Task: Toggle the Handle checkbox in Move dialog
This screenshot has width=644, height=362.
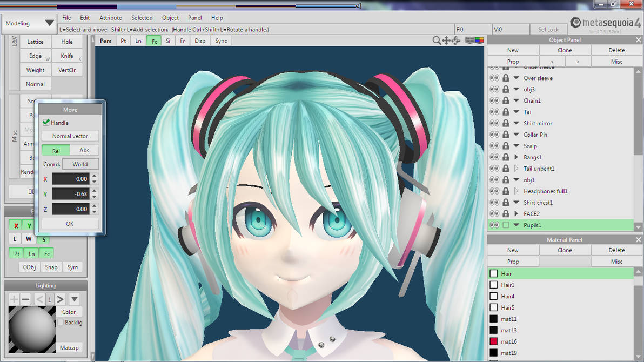Action: (x=46, y=123)
